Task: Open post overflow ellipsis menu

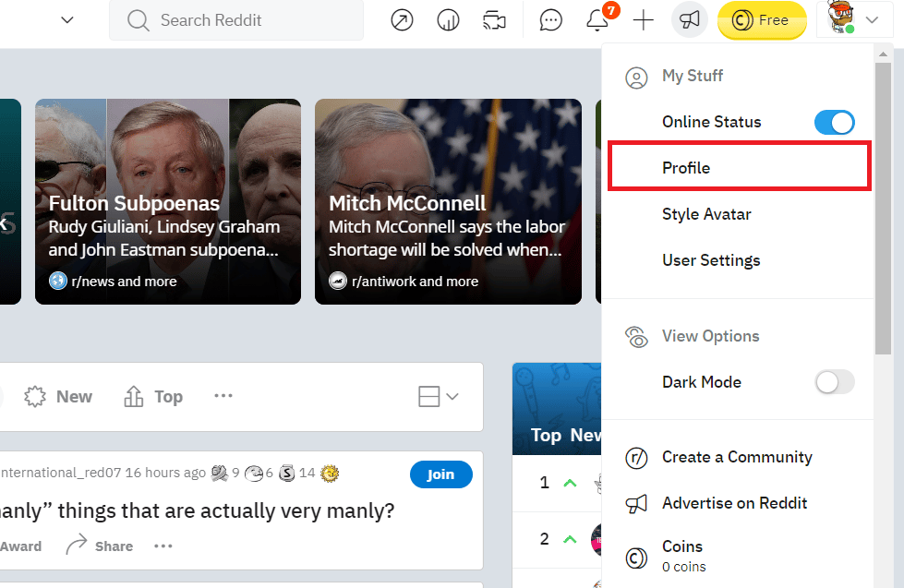Action: [x=163, y=546]
